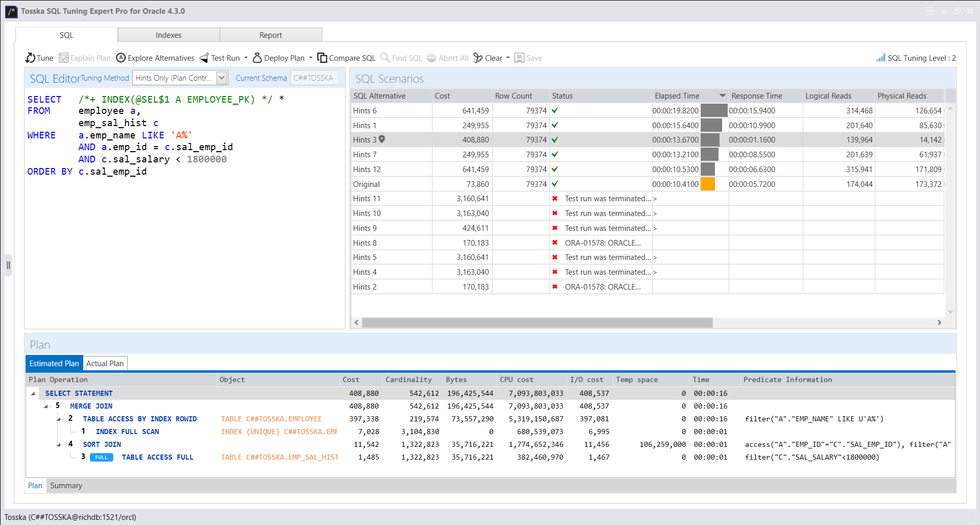Click the gray elapsed time bar for Hints 6

click(x=714, y=110)
